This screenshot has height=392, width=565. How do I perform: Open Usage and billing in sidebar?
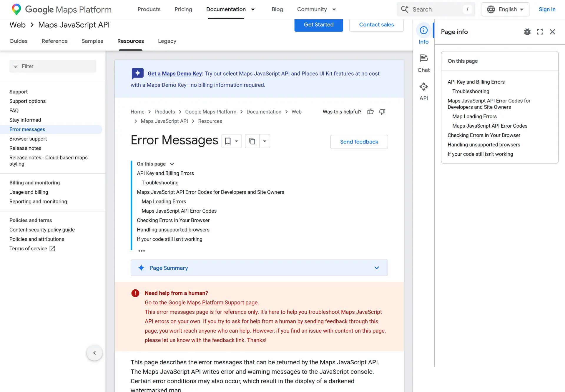29,192
